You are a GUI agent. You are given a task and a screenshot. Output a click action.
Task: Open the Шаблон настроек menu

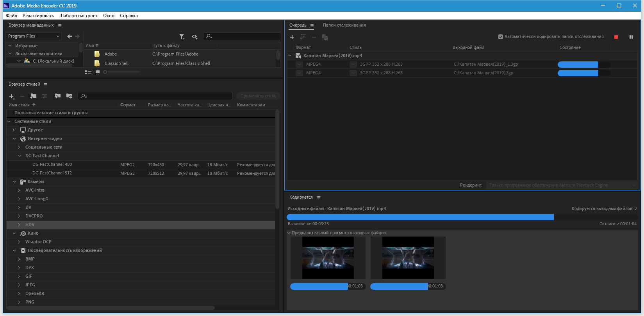[78, 16]
